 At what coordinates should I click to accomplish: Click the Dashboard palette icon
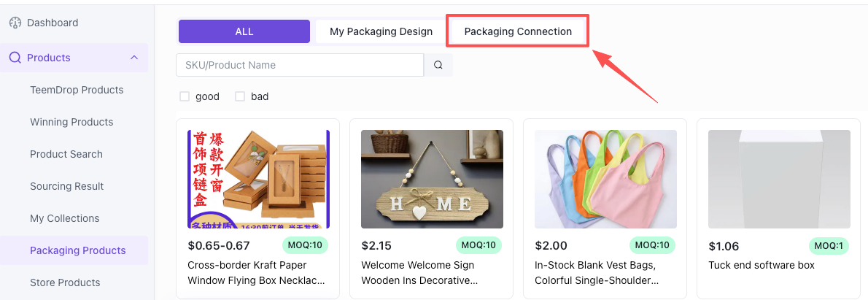coord(15,23)
